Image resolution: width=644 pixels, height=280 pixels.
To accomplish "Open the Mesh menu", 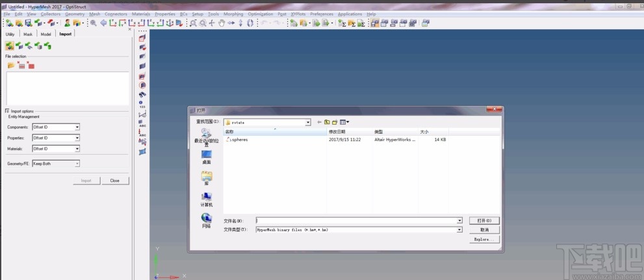I will pyautogui.click(x=94, y=14).
